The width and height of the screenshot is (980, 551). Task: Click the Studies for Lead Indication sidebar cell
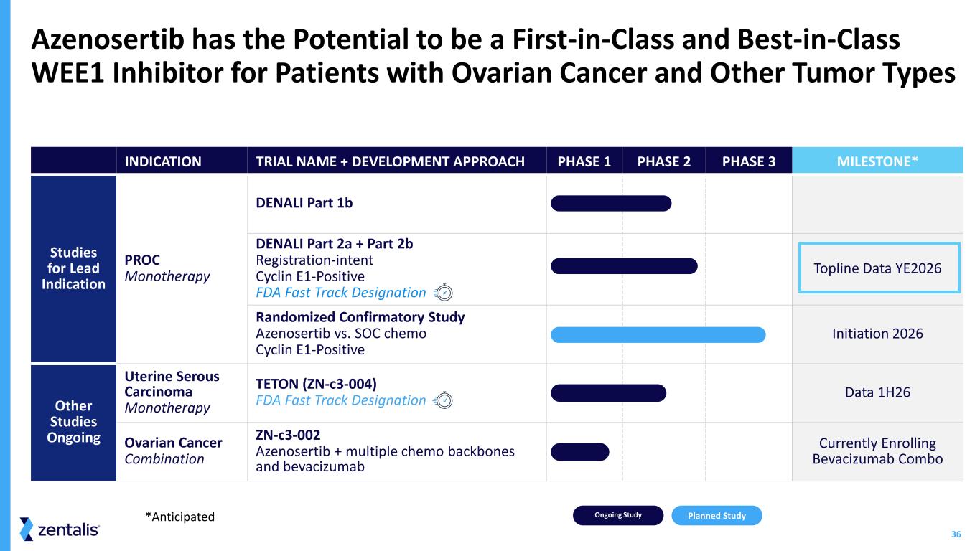pyautogui.click(x=73, y=268)
